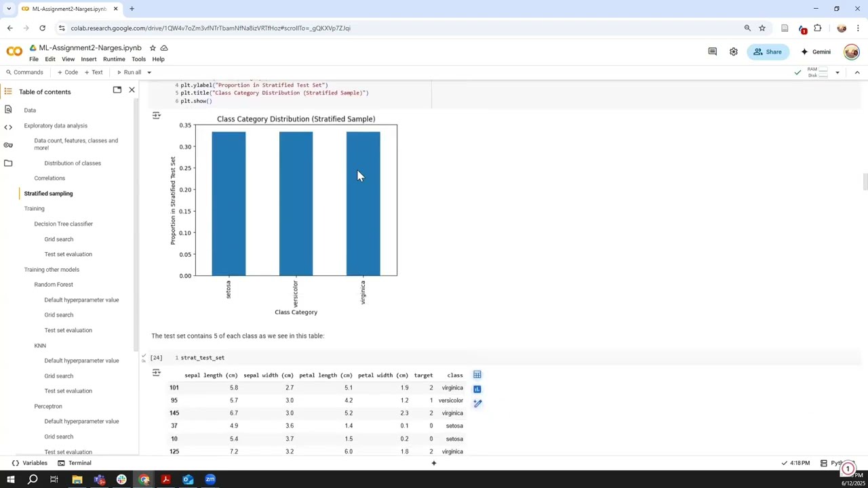The height and width of the screenshot is (488, 868).
Task: Open the Gemini assistant
Action: (x=816, y=52)
